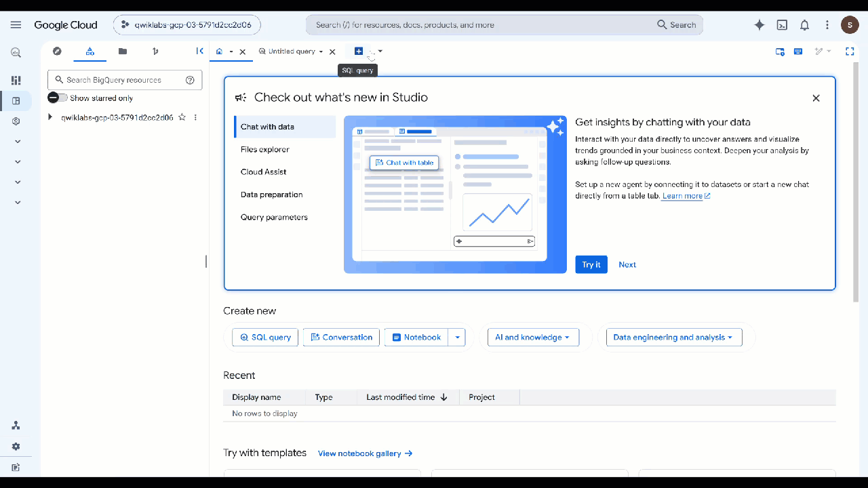The height and width of the screenshot is (488, 868).
Task: Click the new SQL query plus icon
Action: click(x=359, y=52)
